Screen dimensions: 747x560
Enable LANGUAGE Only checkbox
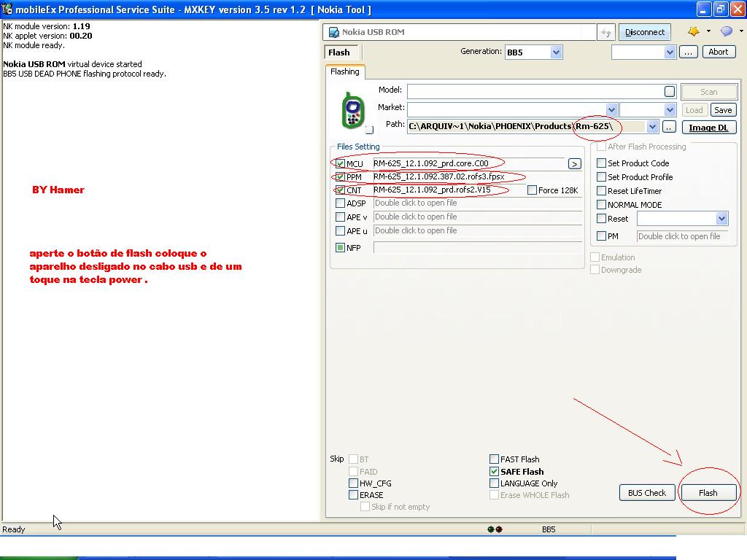[494, 483]
